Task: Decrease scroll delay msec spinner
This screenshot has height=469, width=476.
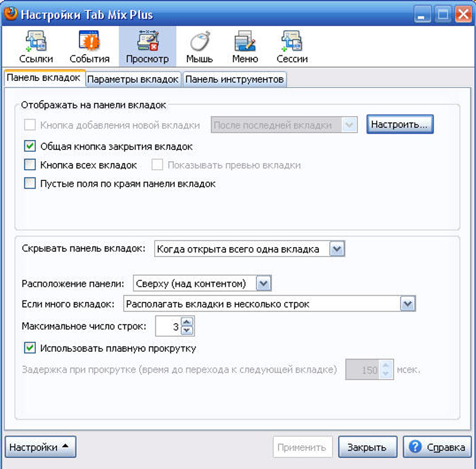Action: 386,374
